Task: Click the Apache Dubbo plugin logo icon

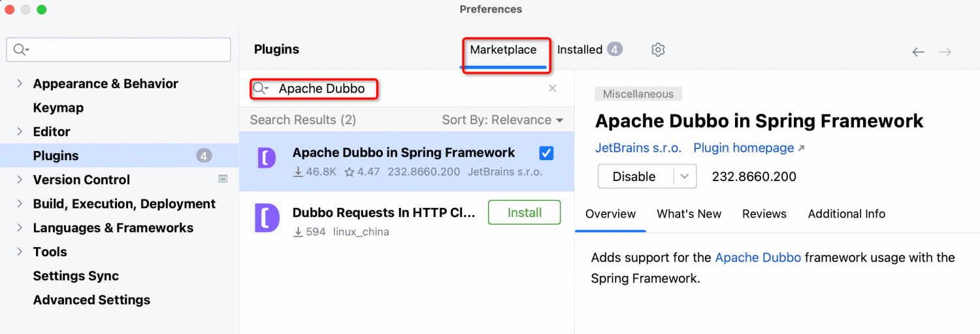Action: tap(267, 158)
